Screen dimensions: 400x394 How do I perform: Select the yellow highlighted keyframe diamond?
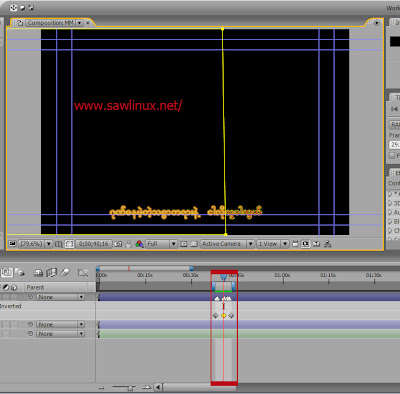pos(223,315)
